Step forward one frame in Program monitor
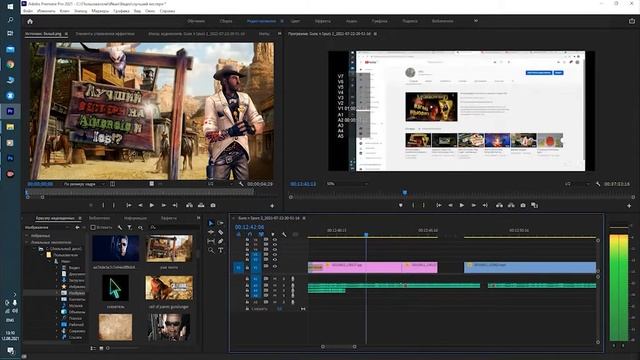Image resolution: width=640 pixels, height=360 pixels. (x=473, y=205)
